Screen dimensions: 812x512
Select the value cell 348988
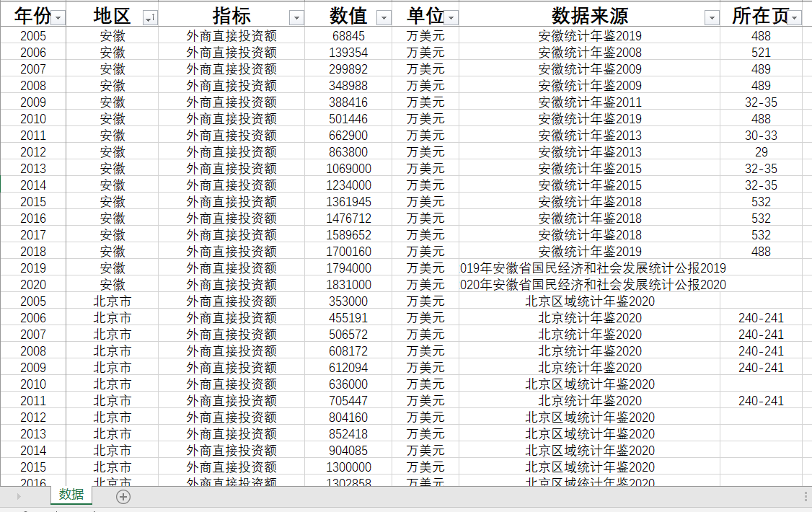pos(348,85)
